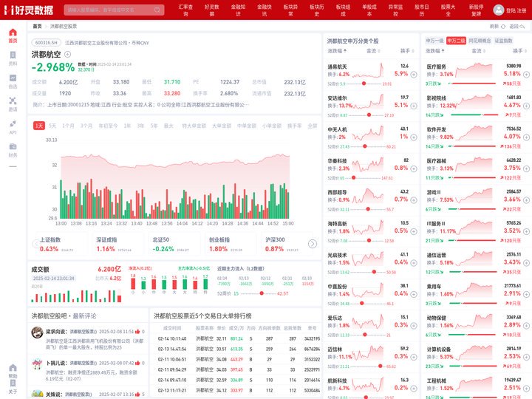Screen dimensions: 532x399
Task: Select the 1天 chart range
Action: (39, 126)
